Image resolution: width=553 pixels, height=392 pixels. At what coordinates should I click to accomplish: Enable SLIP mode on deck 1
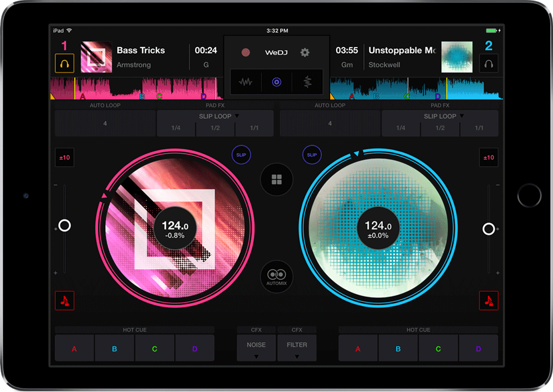click(241, 155)
